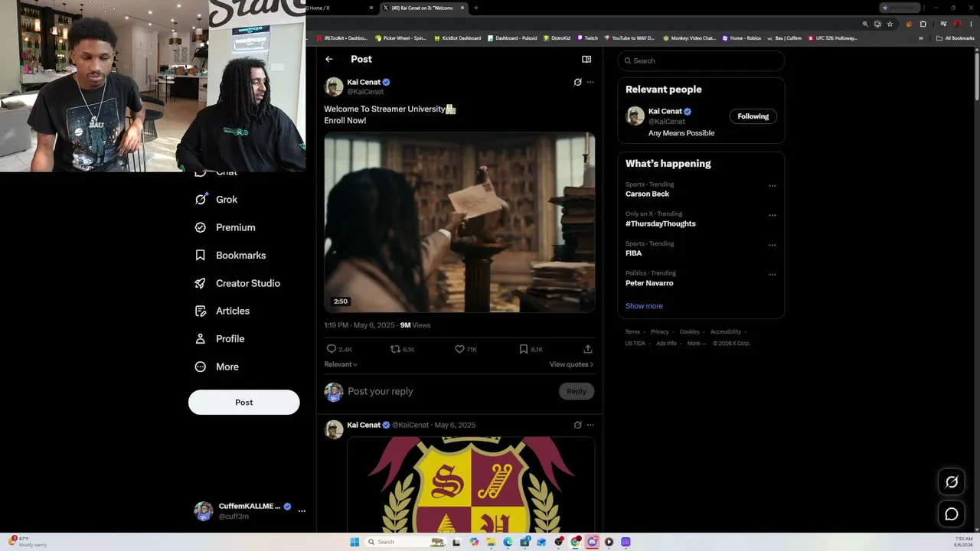Click the Grok icon on the second Kai Cenat post
Screen dimensions: 980x551
click(x=577, y=425)
